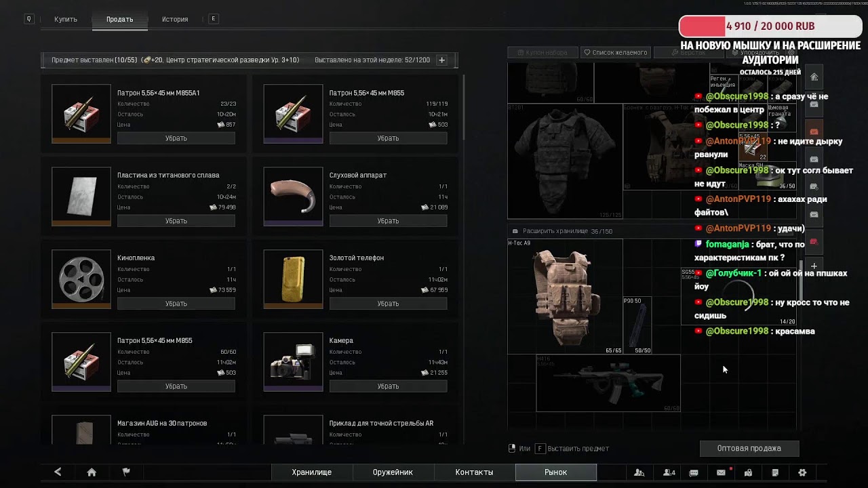Select the P90 50 magazine item
The width and height of the screenshot is (868, 488).
pos(637,325)
